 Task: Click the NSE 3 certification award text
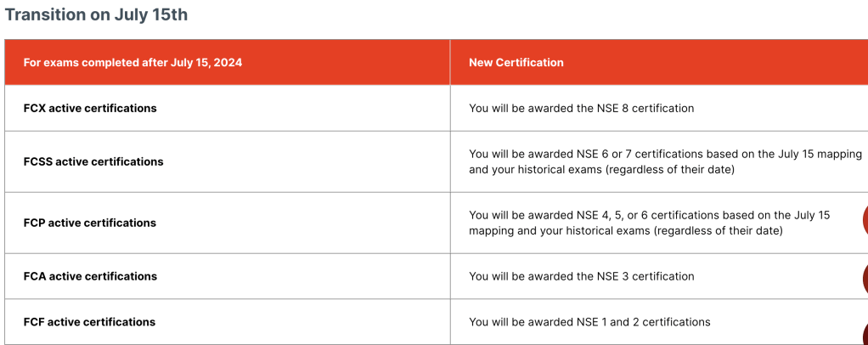point(582,276)
